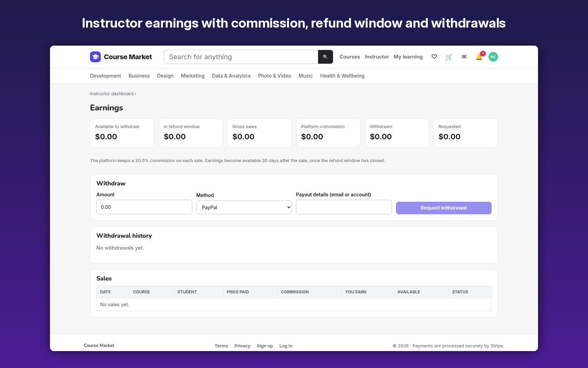The height and width of the screenshot is (368, 588).
Task: Open messages envelope icon
Action: pyautogui.click(x=464, y=57)
